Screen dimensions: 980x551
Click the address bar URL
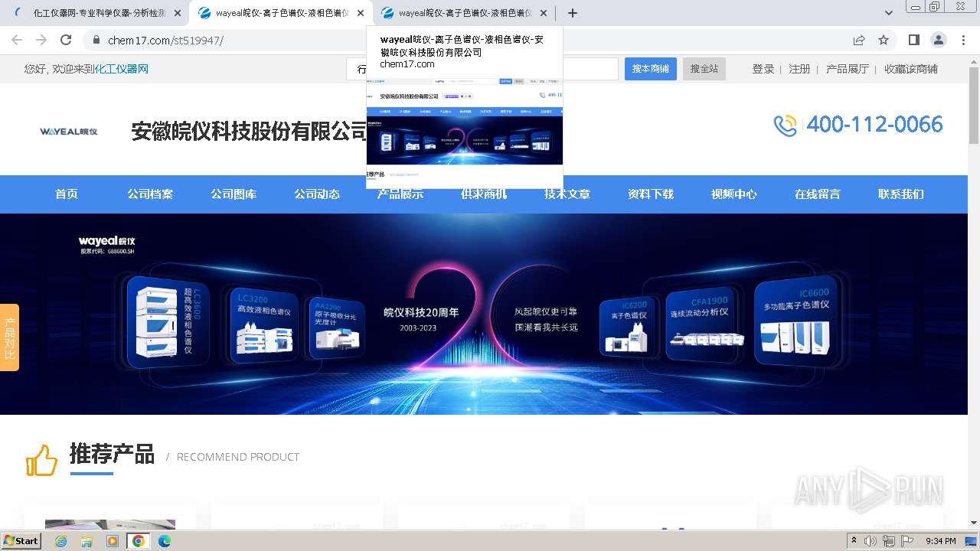click(165, 41)
